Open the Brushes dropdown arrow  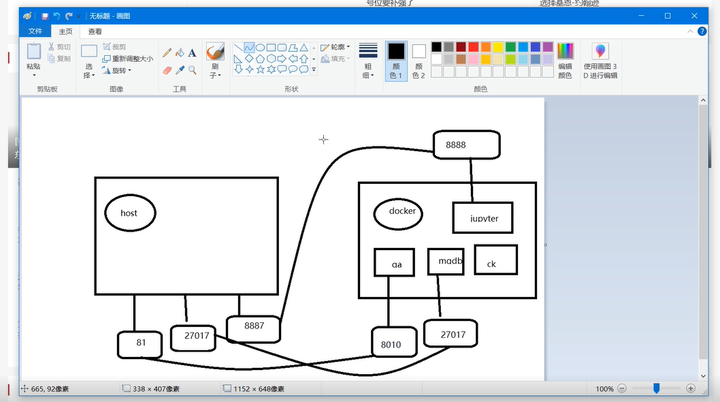click(x=219, y=75)
